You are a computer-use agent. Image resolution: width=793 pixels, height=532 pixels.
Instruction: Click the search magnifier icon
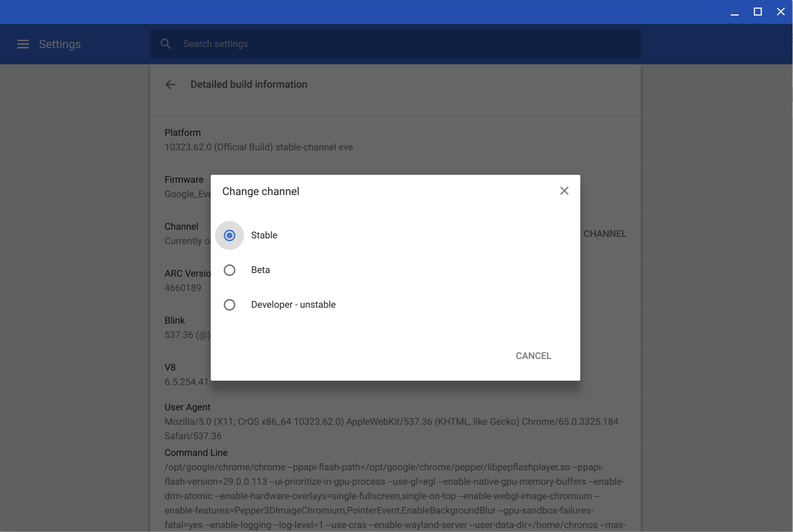tap(166, 44)
